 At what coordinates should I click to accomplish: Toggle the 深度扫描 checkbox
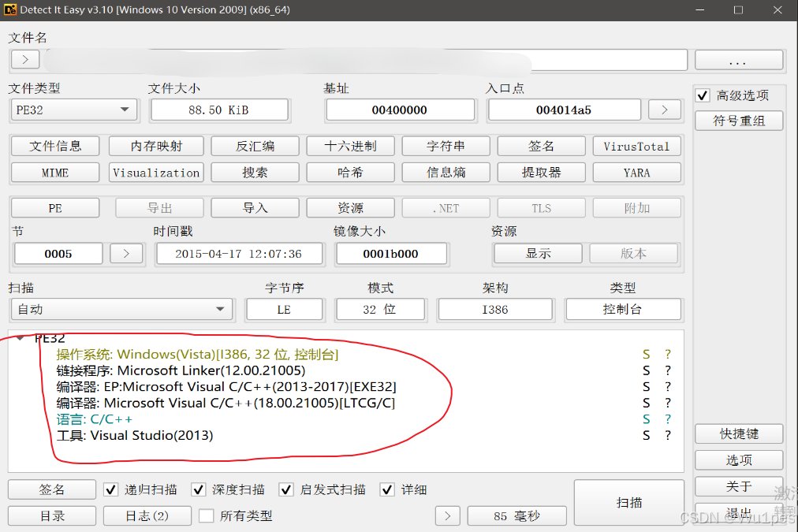coord(198,489)
